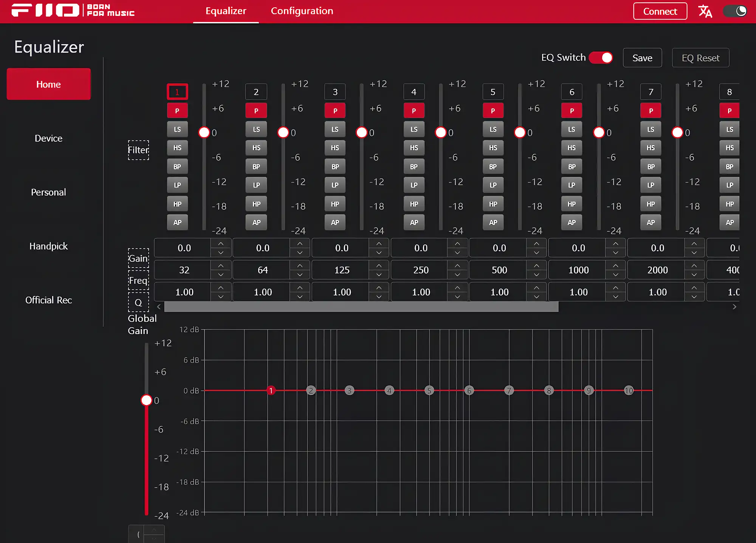The width and height of the screenshot is (756, 543).
Task: Set band 3 filter to P
Action: coord(335,111)
